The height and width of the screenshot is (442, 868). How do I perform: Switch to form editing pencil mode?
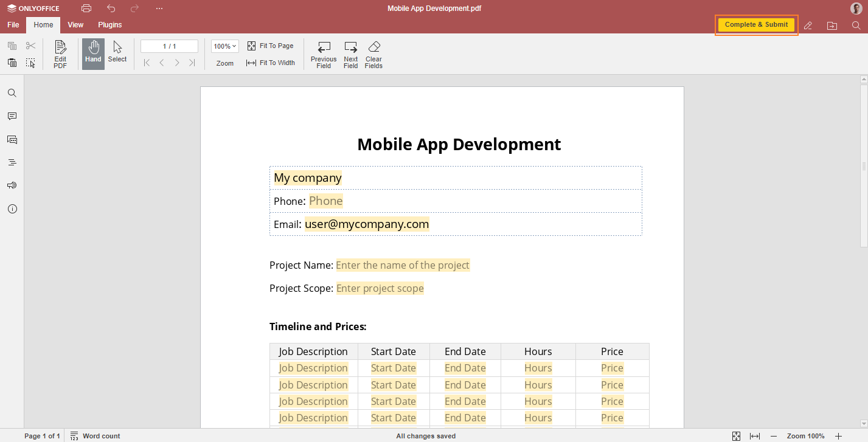(x=808, y=26)
